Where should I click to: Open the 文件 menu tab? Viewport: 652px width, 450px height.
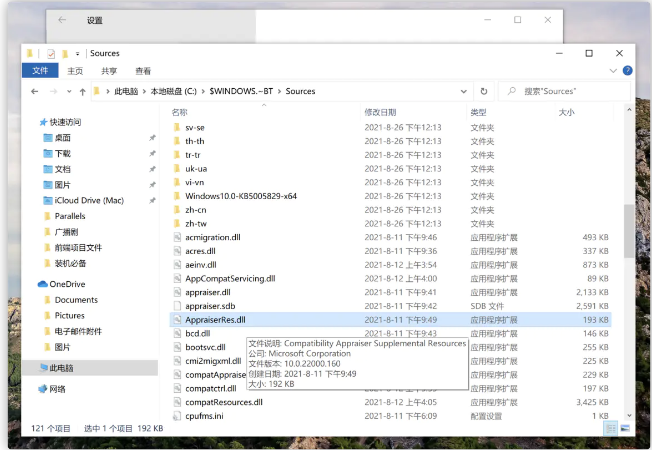point(40,71)
